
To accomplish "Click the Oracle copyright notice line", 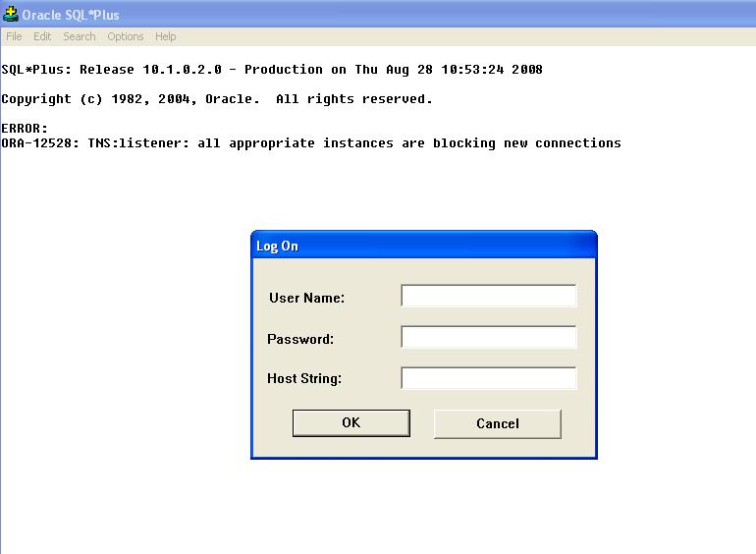I will pos(216,99).
